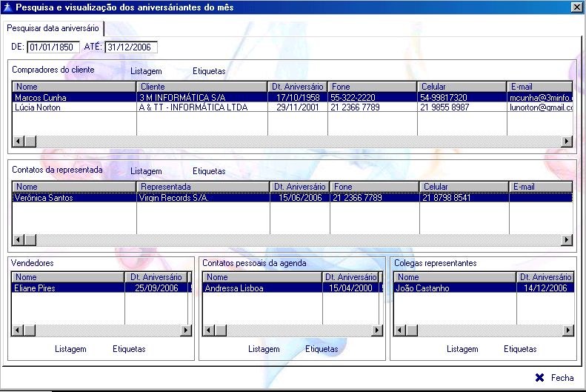Click Representada column header
The height and width of the screenshot is (392, 586).
(x=203, y=187)
